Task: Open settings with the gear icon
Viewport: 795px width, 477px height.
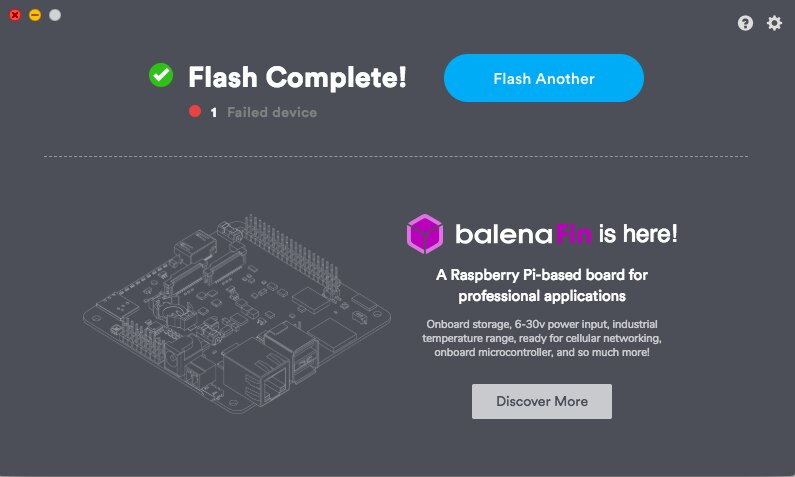Action: coord(774,23)
